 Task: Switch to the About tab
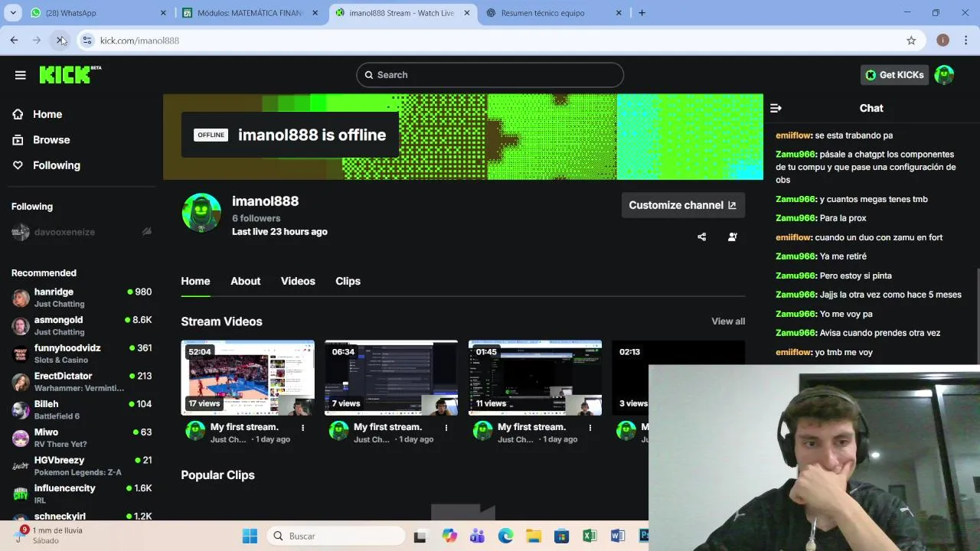[x=246, y=281]
